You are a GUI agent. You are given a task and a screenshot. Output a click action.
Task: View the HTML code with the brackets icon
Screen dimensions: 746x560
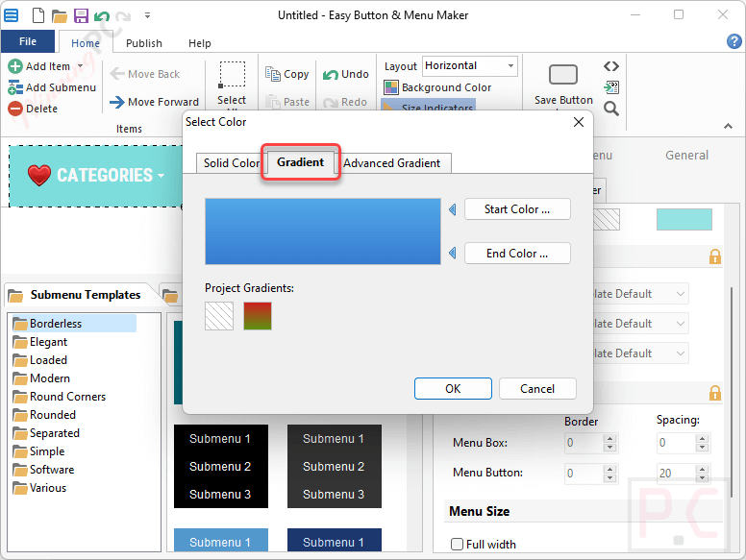coord(611,66)
